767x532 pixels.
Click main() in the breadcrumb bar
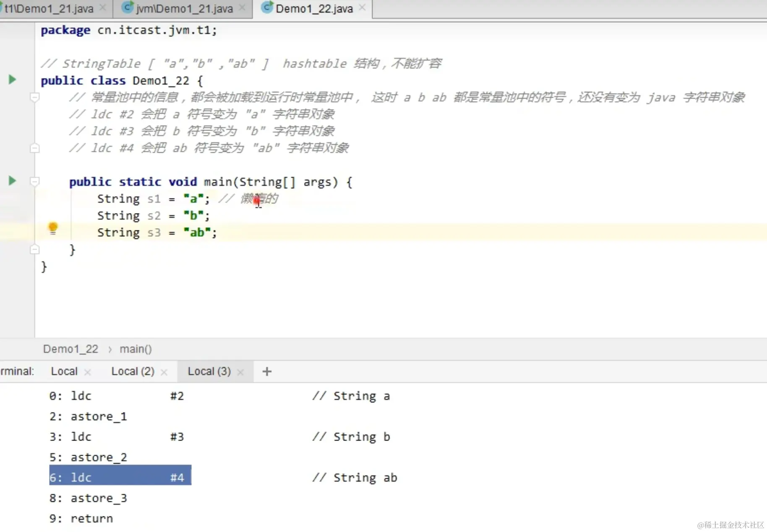pos(136,349)
